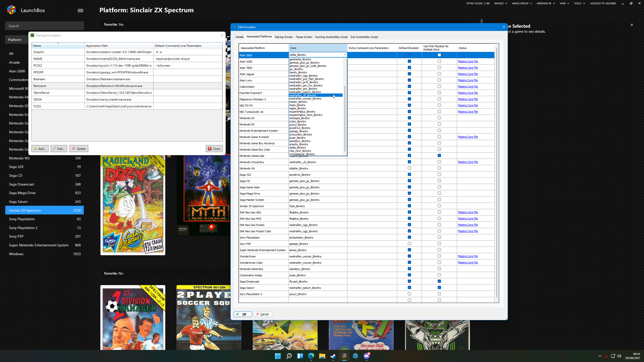The width and height of the screenshot is (644, 362).
Task: Click Cancel in Edit Emulator
Action: click(x=263, y=314)
